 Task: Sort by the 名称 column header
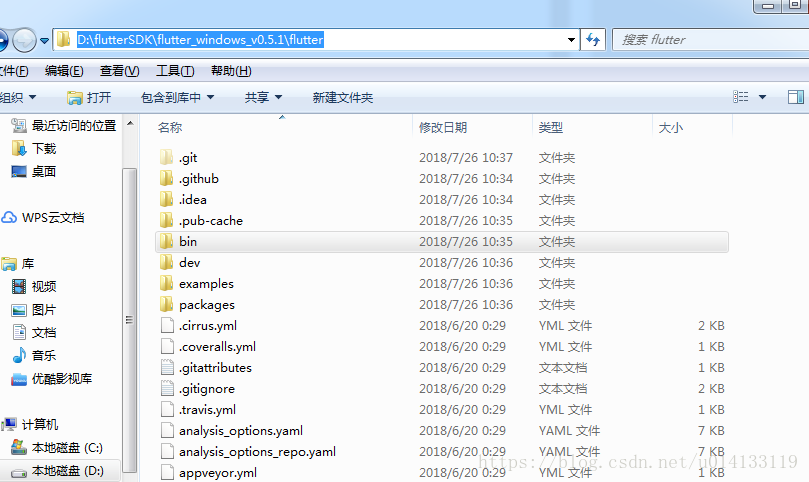tap(170, 127)
